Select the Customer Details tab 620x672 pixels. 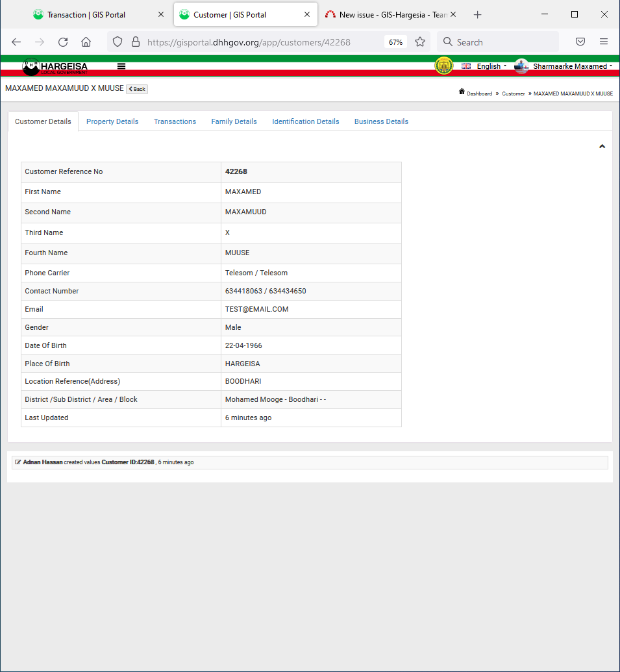(x=43, y=121)
